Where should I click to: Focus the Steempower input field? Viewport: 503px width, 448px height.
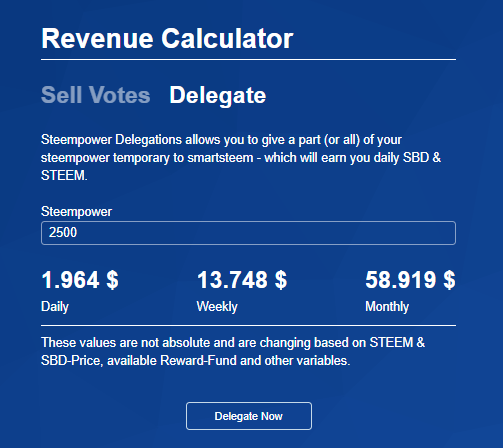point(248,233)
